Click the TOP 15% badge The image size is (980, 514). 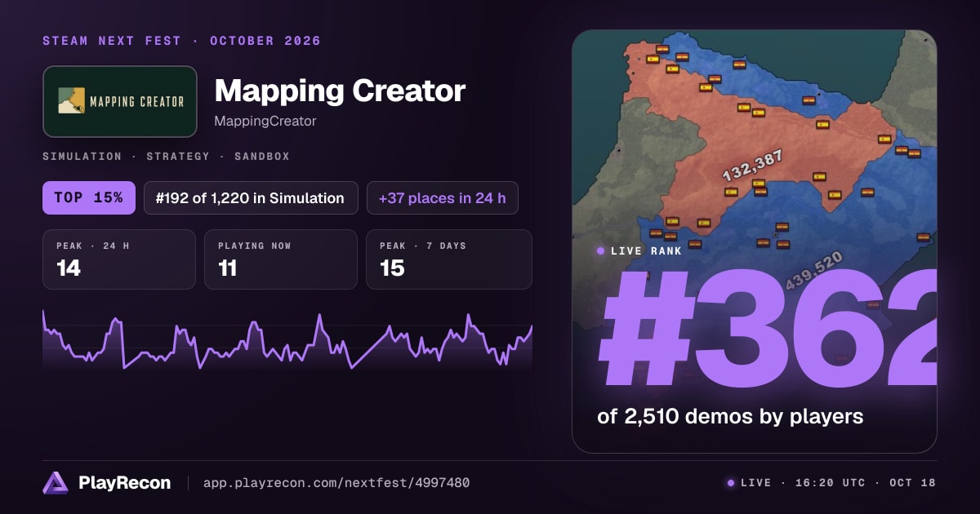(x=89, y=197)
